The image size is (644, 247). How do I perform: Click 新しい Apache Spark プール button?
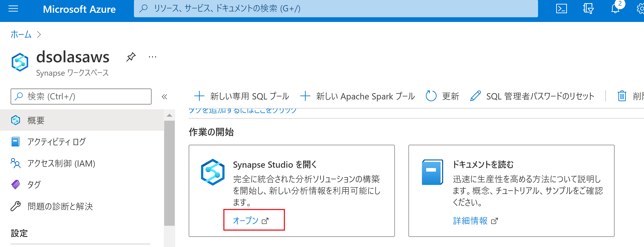tap(358, 96)
